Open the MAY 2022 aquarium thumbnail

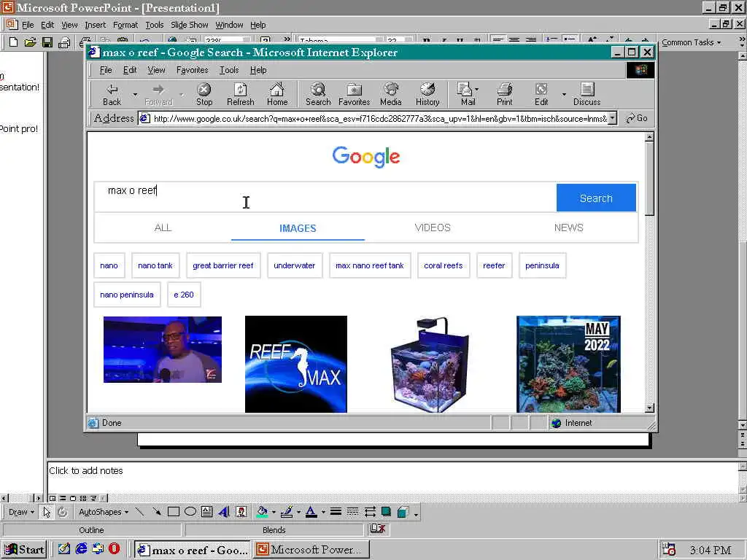tap(568, 364)
